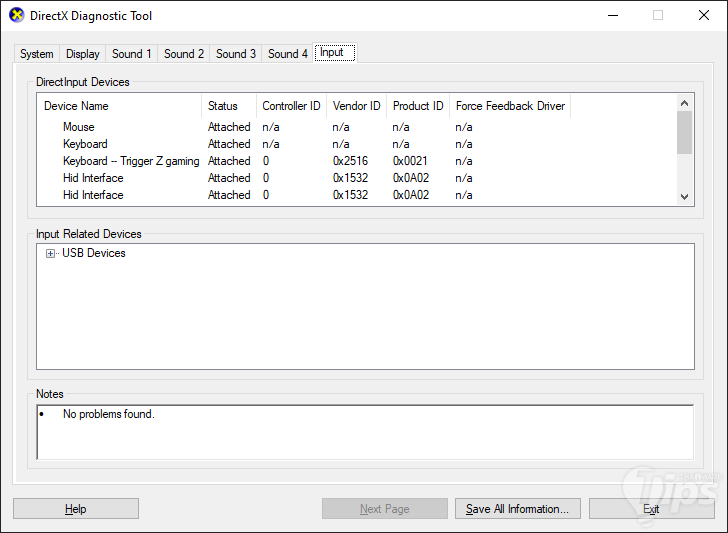Expand the USB Devices tree node

[x=50, y=254]
